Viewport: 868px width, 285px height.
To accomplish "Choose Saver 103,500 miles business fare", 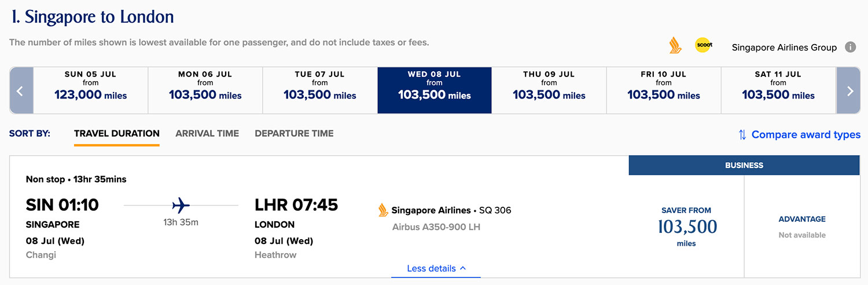I will click(686, 226).
